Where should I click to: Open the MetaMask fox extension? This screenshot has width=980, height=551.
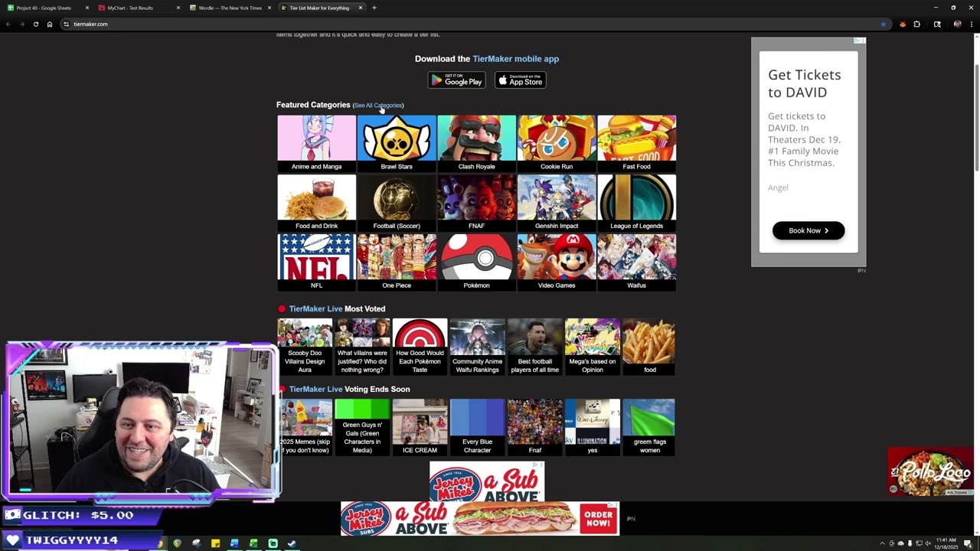pyautogui.click(x=903, y=24)
